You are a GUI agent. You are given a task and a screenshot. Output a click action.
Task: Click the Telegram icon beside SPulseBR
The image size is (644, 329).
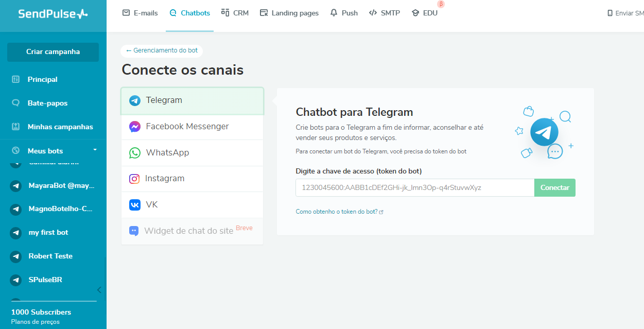[15, 280]
